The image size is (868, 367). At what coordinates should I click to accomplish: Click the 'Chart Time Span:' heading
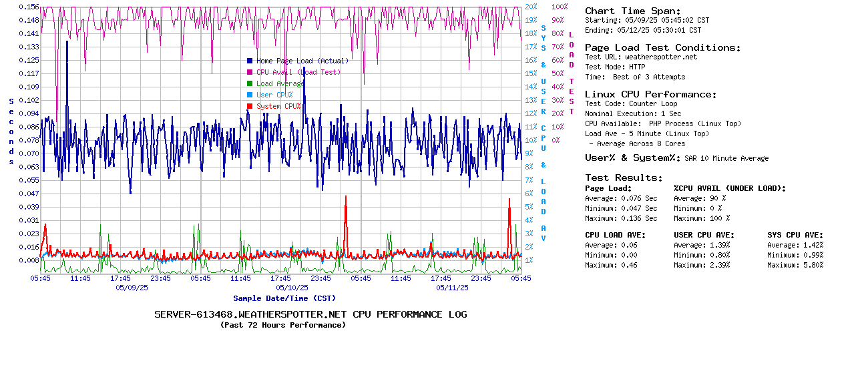(x=632, y=11)
